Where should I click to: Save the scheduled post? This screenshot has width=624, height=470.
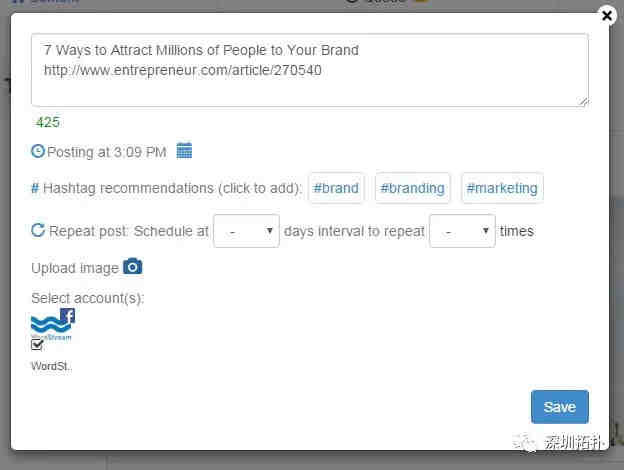pos(560,407)
